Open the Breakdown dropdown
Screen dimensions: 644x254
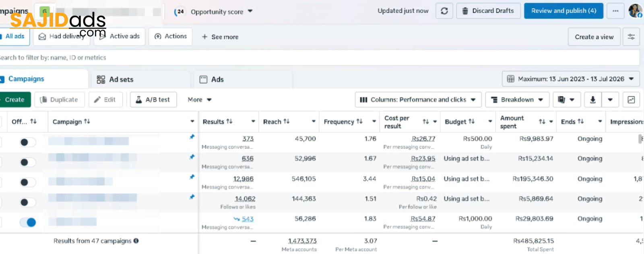pos(517,100)
